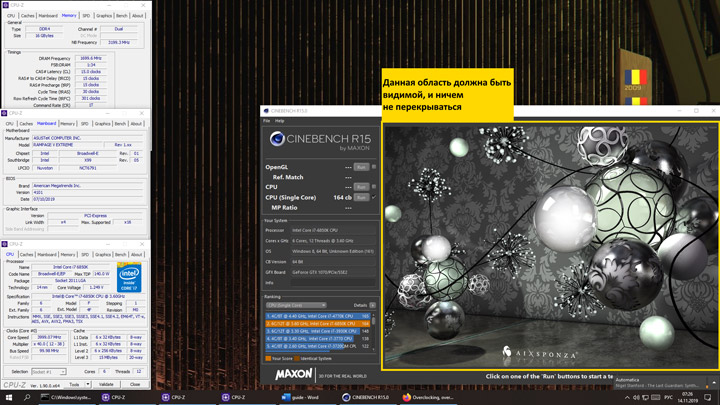Open the Caches tab in the CPU-Z window showing CPU
The image size is (720, 405).
27,254
